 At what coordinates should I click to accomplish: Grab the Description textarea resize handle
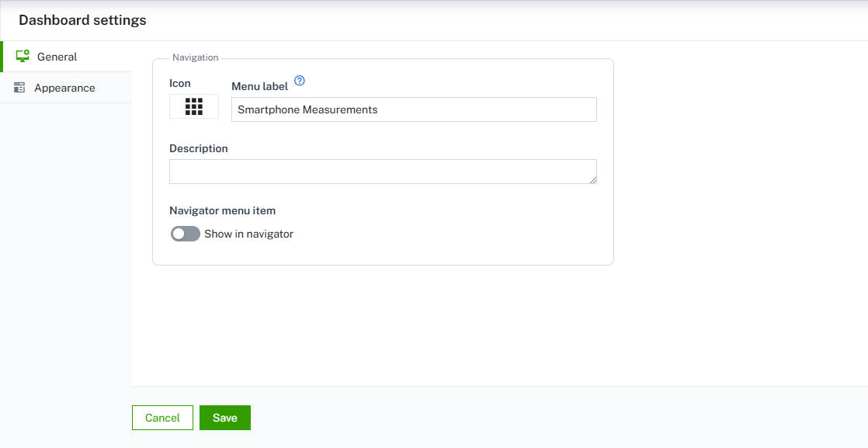coord(592,179)
